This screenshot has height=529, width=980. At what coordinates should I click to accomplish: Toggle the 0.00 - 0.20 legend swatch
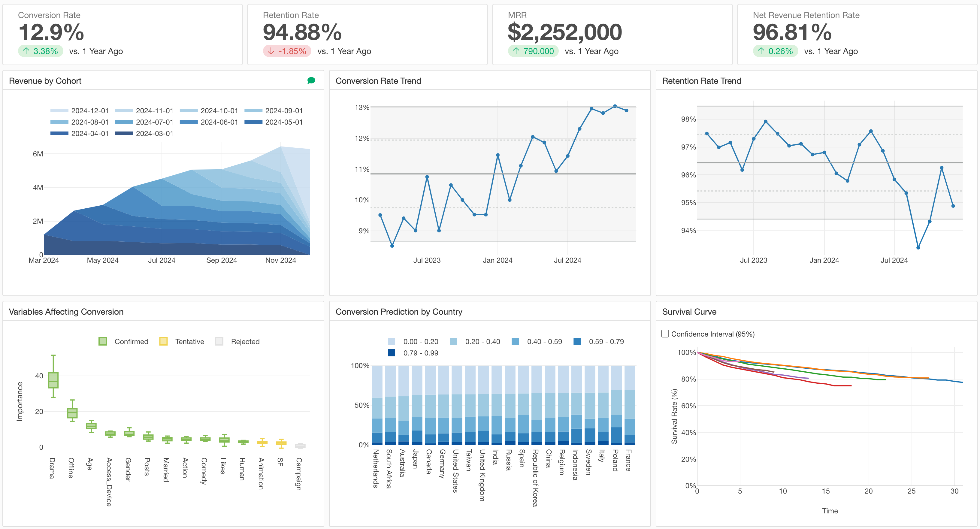(x=392, y=342)
